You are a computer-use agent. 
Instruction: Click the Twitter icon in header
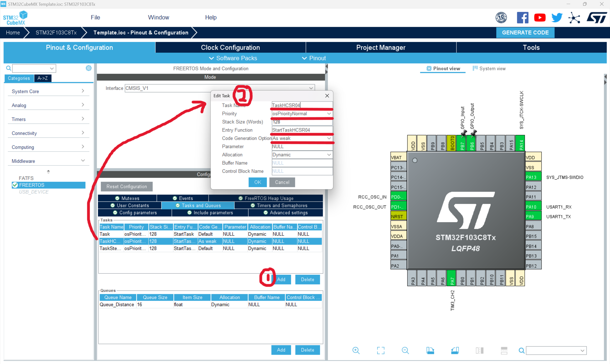(x=557, y=18)
